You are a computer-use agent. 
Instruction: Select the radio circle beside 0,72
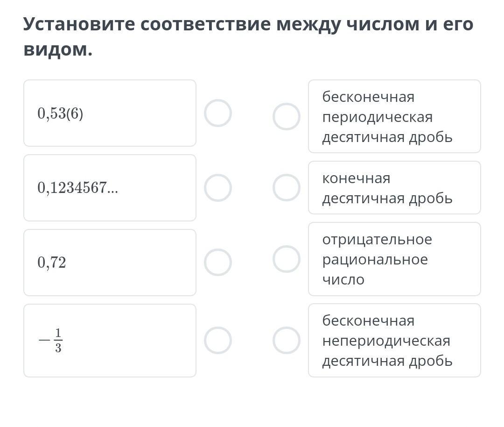click(x=218, y=263)
